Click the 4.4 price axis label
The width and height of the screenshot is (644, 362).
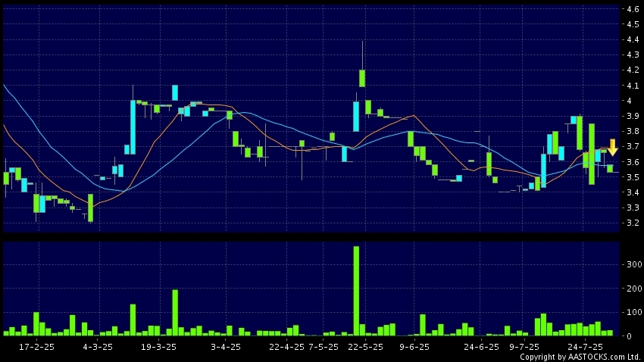pyautogui.click(x=633, y=39)
